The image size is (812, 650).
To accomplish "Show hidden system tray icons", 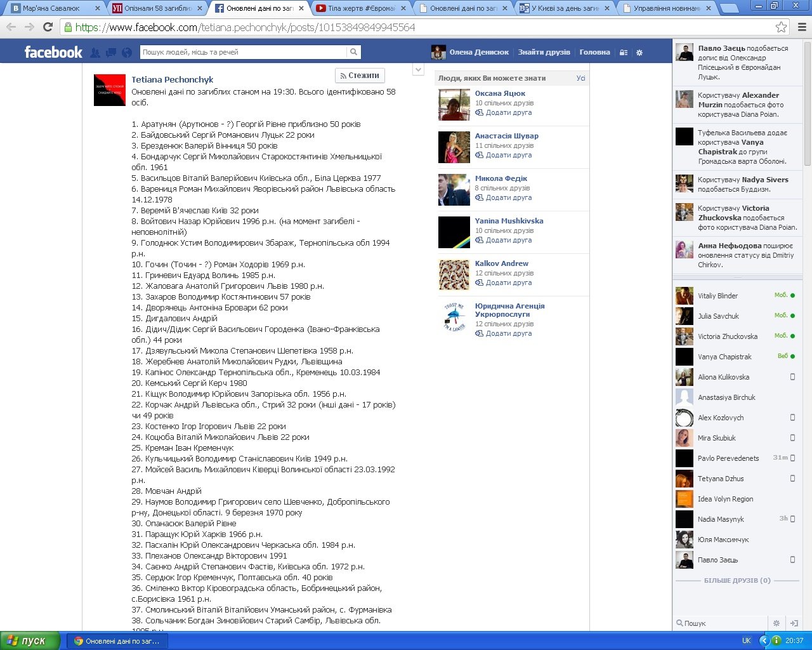I will (x=764, y=640).
